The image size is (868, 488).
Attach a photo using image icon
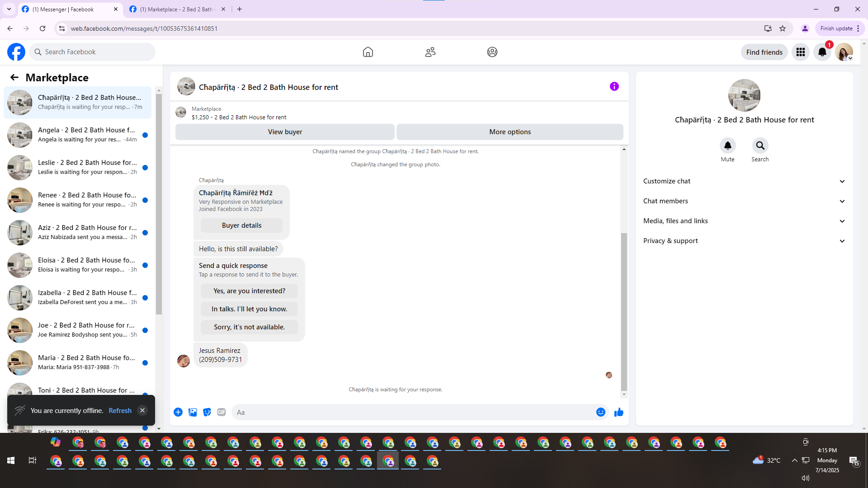pos(193,412)
